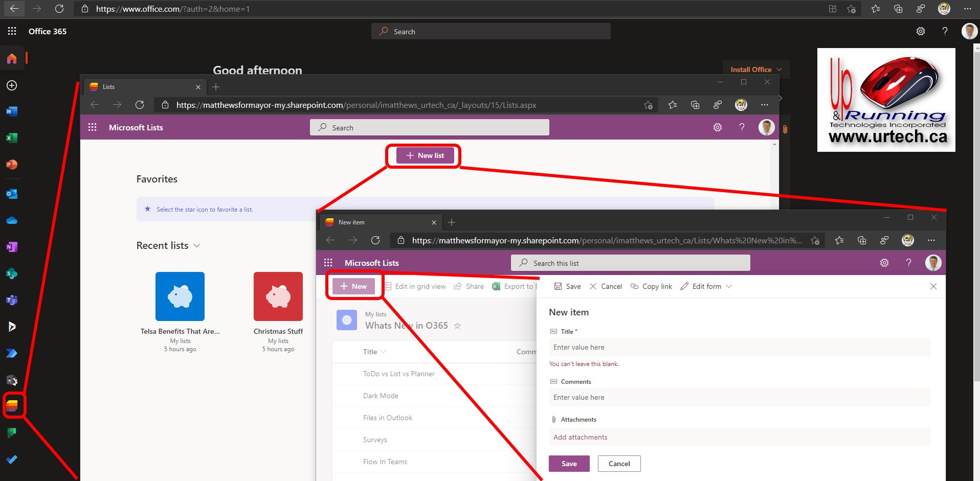Click the purple New list button
Screen dimensions: 980x481
point(425,155)
